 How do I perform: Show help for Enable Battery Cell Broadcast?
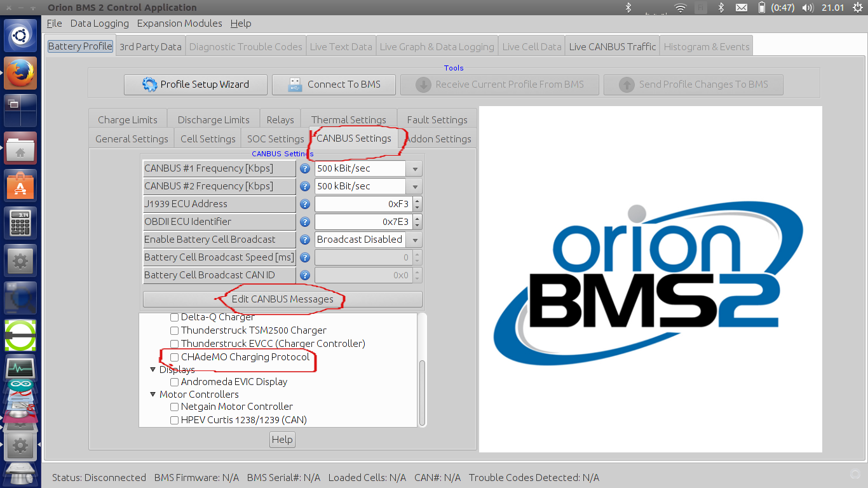point(305,240)
